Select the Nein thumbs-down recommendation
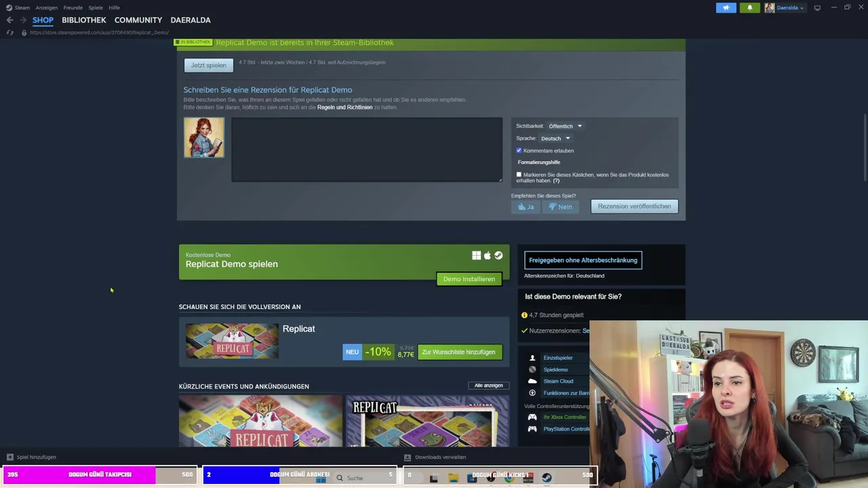The width and height of the screenshot is (868, 488). click(x=560, y=207)
